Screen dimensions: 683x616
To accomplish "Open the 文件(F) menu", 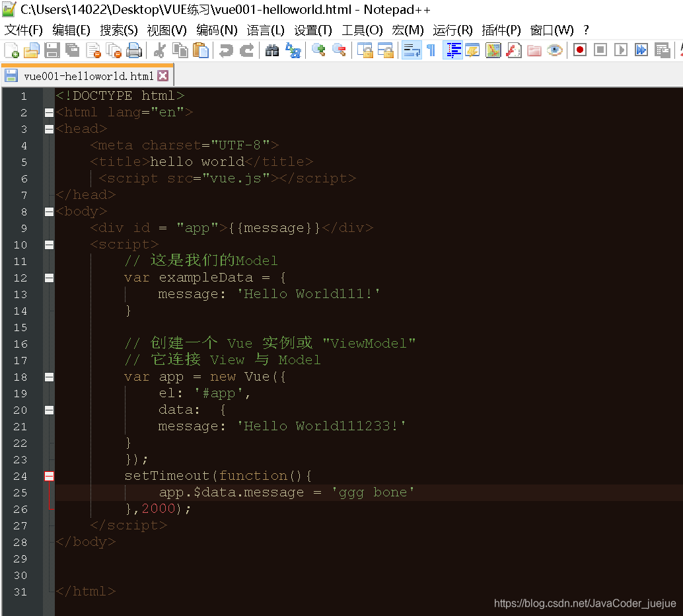I will click(24, 30).
